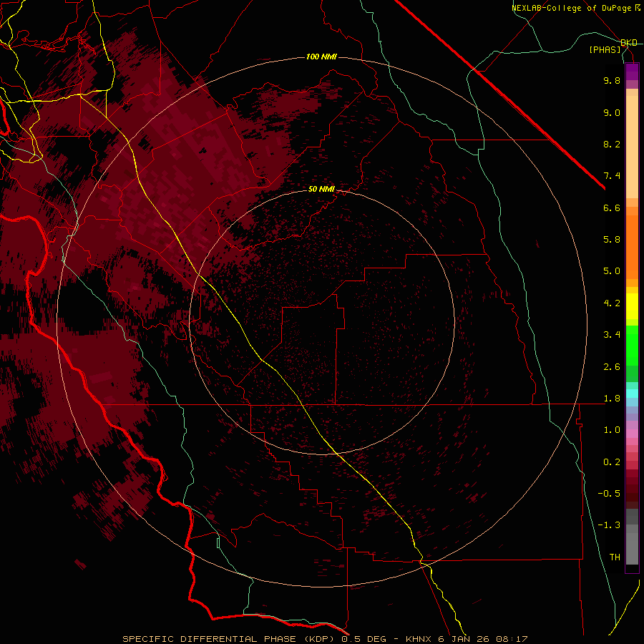Click the 5.8 scale label

[x=612, y=240]
